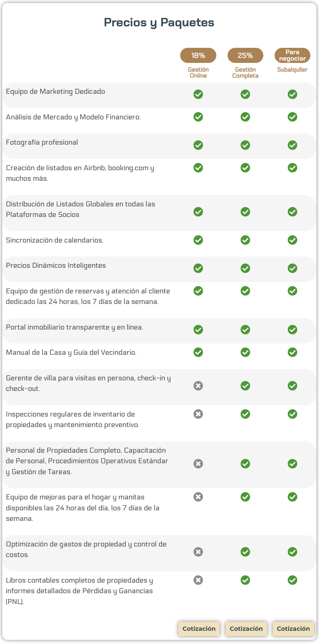The image size is (319, 644).
Task: Click Subalquiler checkmark for Precios Dinámicos Inteligentes
Action: click(292, 268)
